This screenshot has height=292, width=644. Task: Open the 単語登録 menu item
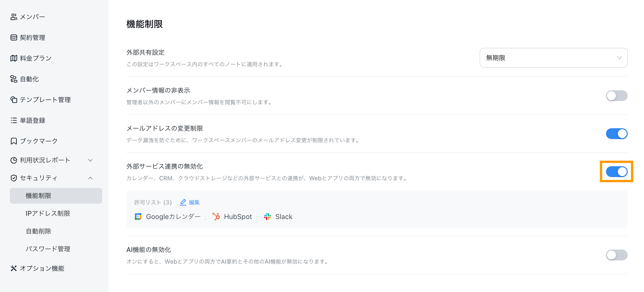pyautogui.click(x=32, y=120)
